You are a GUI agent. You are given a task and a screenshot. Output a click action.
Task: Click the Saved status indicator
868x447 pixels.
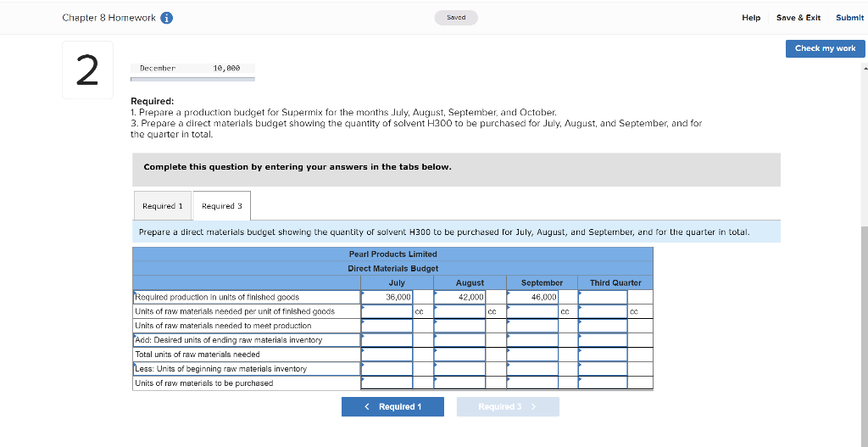(x=456, y=18)
